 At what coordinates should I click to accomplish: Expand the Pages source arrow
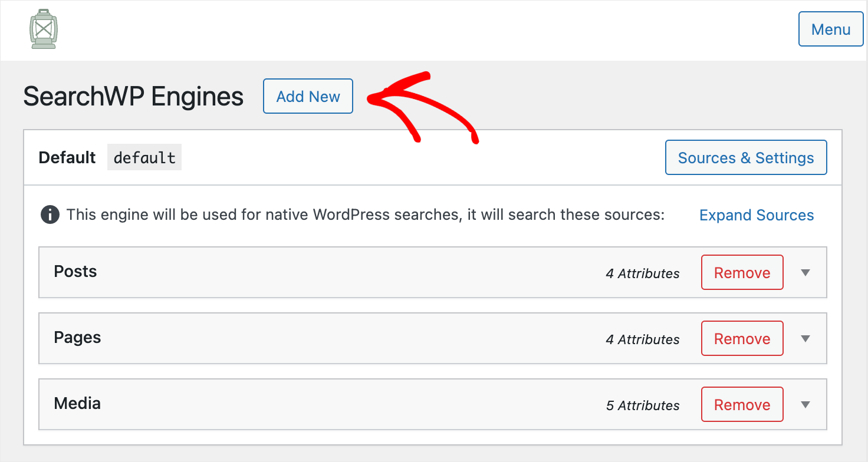(x=805, y=339)
